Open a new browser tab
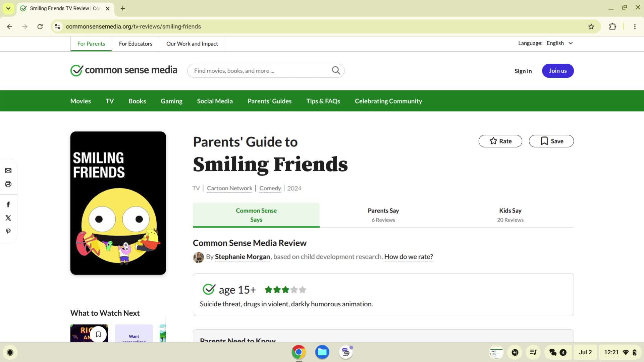 pyautogui.click(x=123, y=8)
